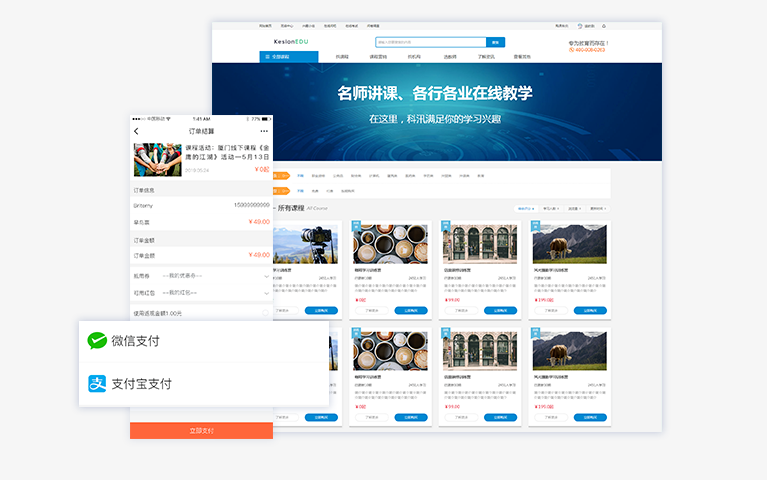Click the blue buy button on coffee course card
Viewport: 767px width, 480px height.
pyautogui.click(x=410, y=310)
